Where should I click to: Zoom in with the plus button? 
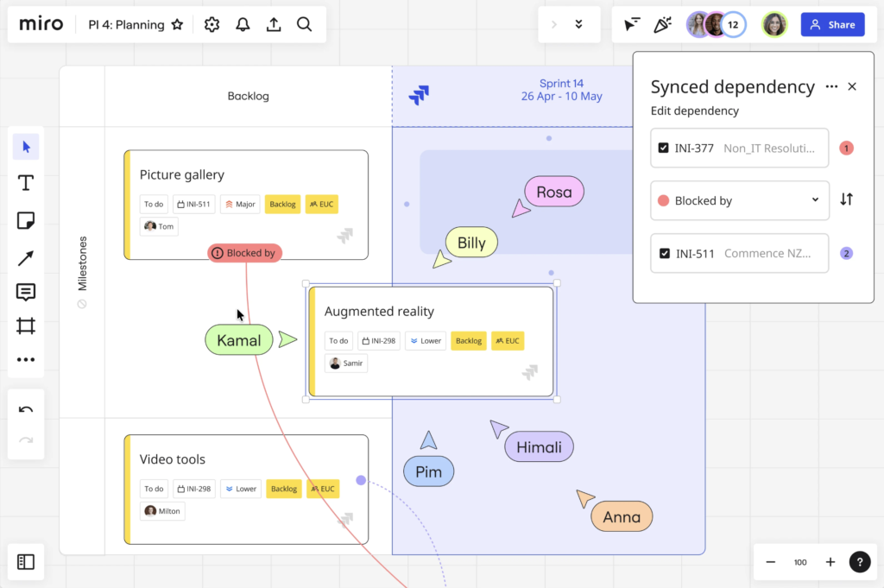[x=830, y=562]
